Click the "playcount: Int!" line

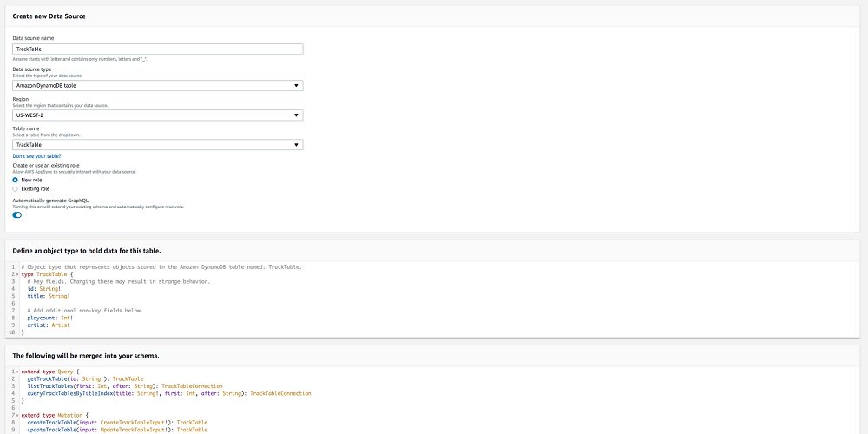[49, 318]
